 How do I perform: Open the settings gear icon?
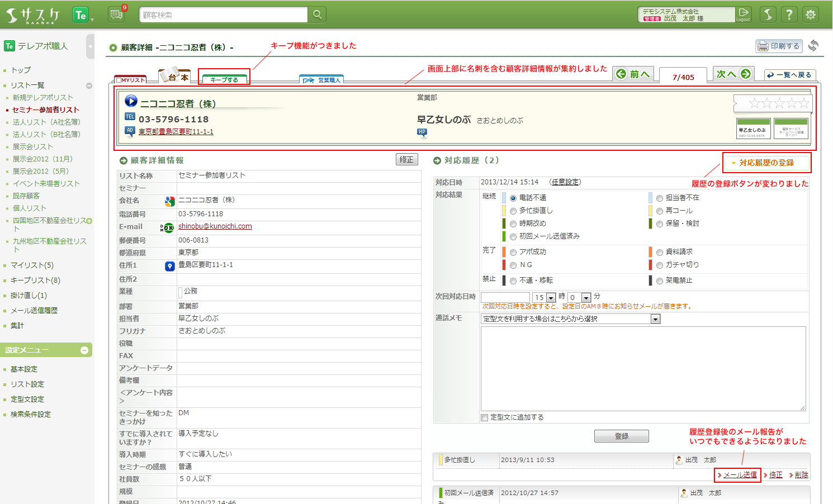point(810,15)
